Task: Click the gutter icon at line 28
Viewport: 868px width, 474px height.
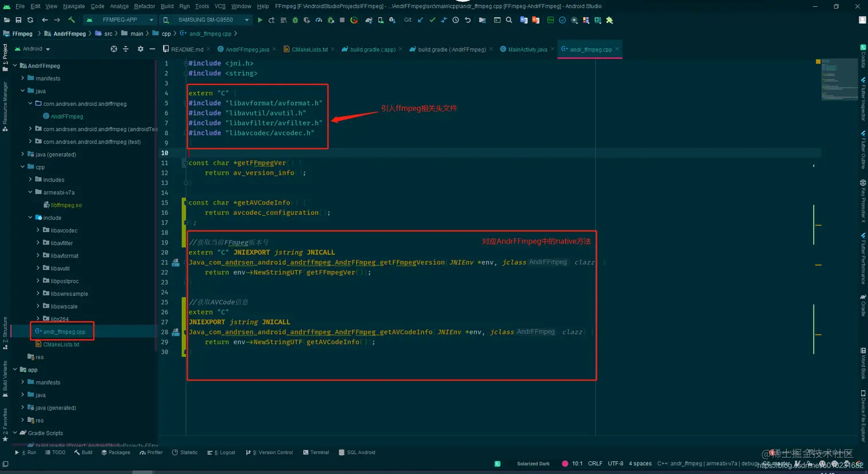Action: click(176, 332)
